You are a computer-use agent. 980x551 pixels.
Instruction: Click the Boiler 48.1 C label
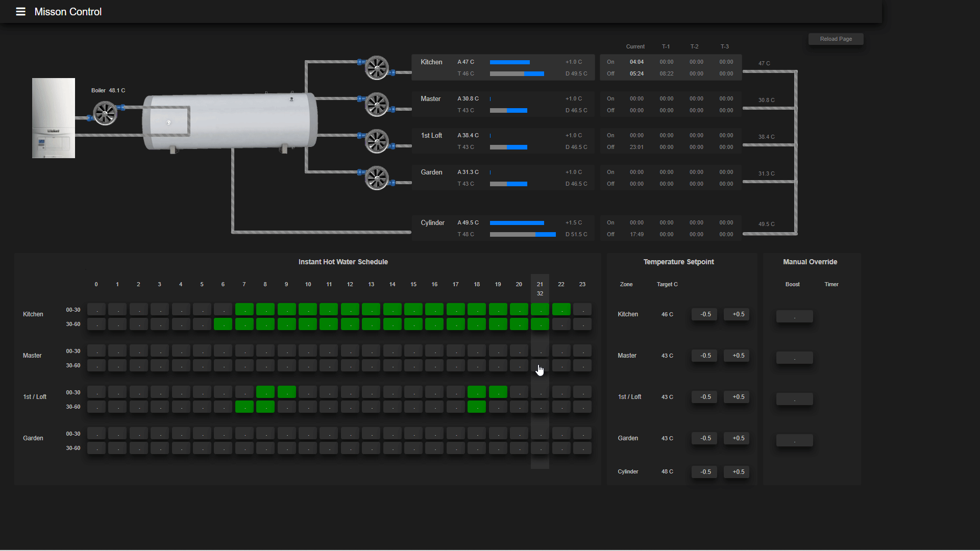coord(108,90)
